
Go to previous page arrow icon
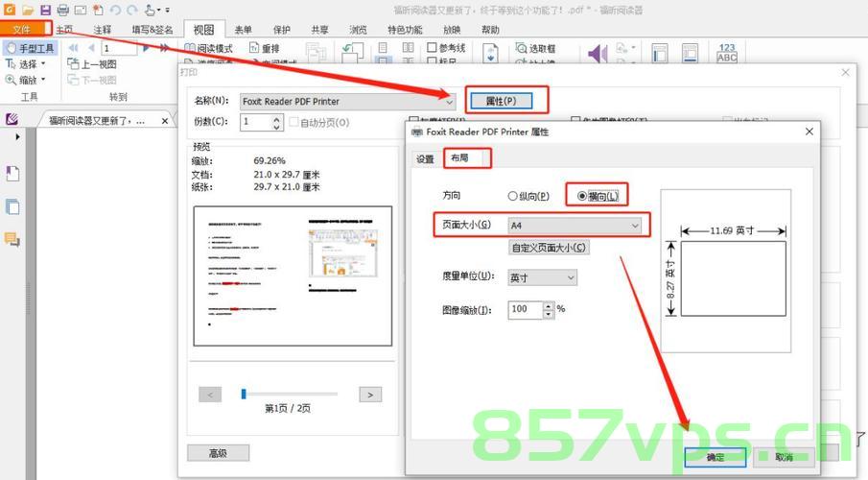coord(91,48)
